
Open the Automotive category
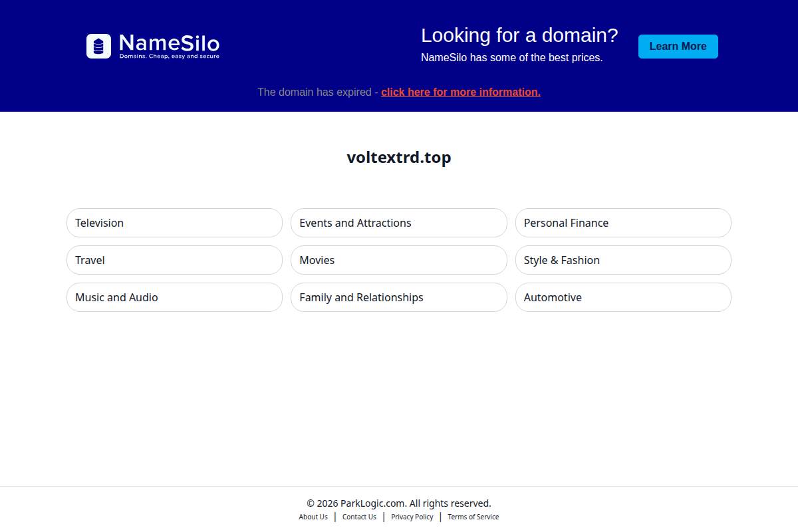click(x=623, y=297)
